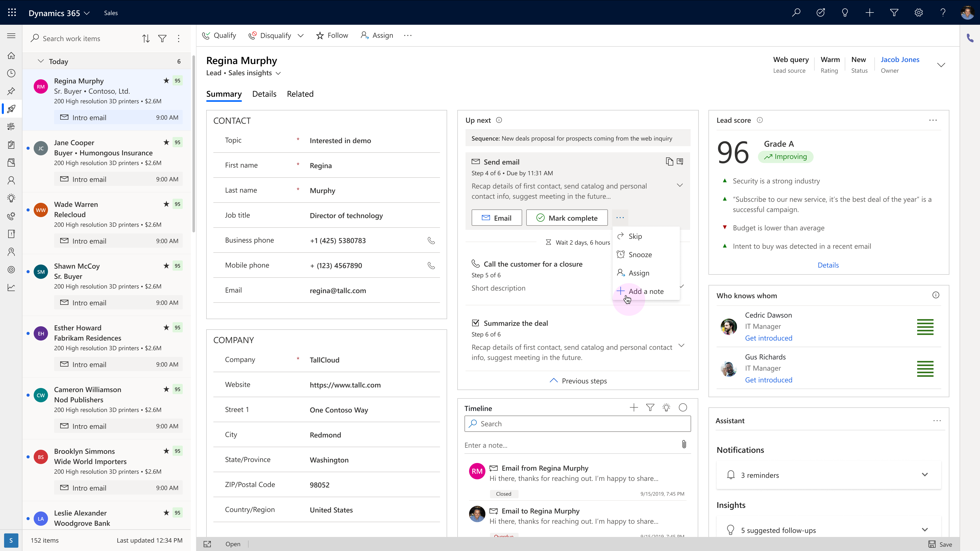
Task: Click the Email button in Up next
Action: click(x=497, y=218)
